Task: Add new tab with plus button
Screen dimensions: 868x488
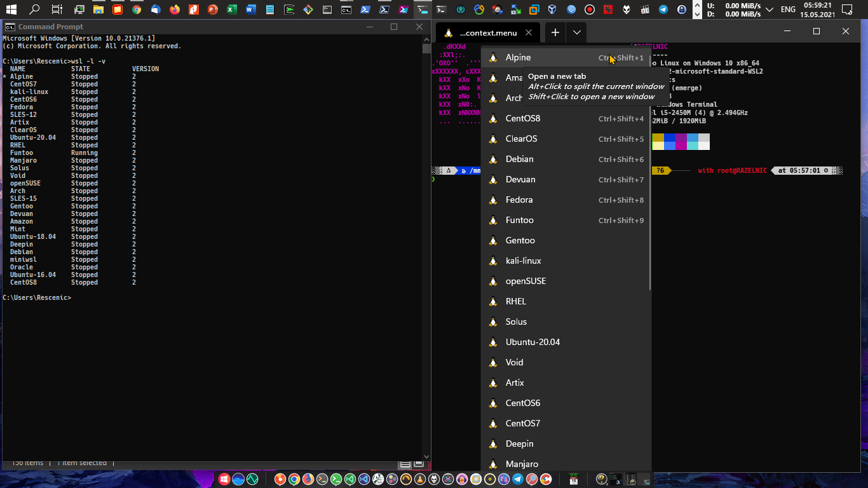Action: pos(555,32)
